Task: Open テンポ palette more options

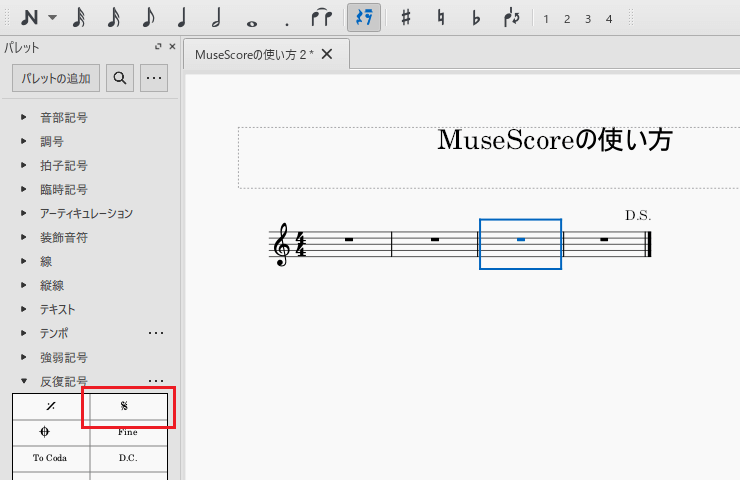Action: click(156, 333)
